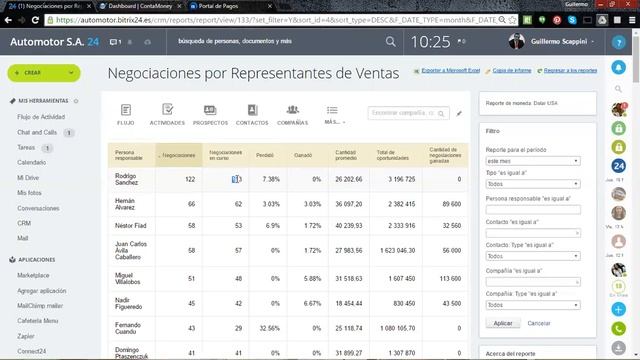
Task: Open the help question mark icon
Action: pos(619,42)
